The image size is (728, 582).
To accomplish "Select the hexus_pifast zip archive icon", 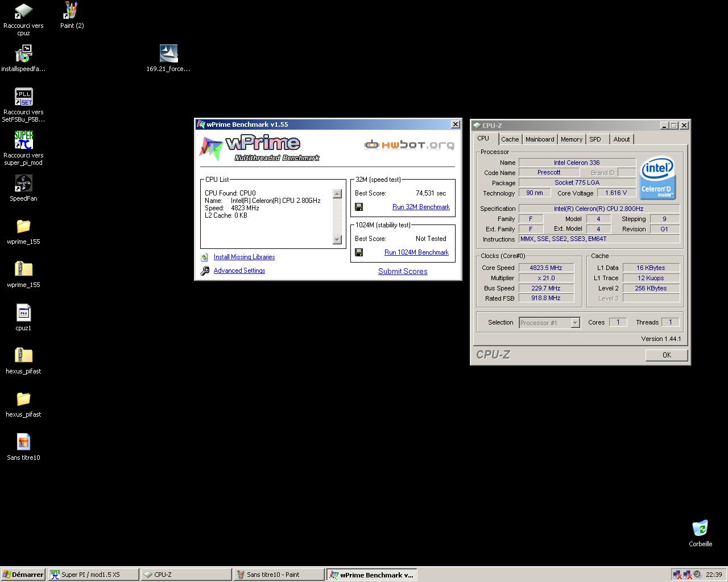I will (x=23, y=356).
